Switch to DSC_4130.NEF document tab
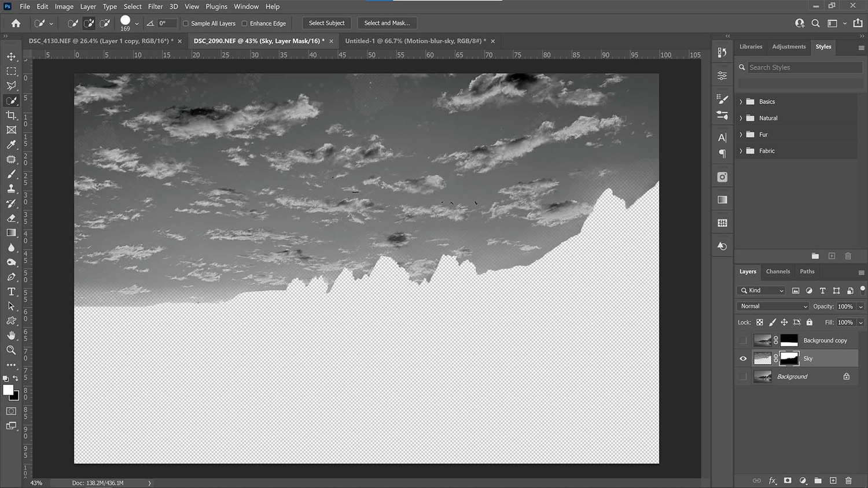Viewport: 868px width, 488px height. (x=101, y=41)
